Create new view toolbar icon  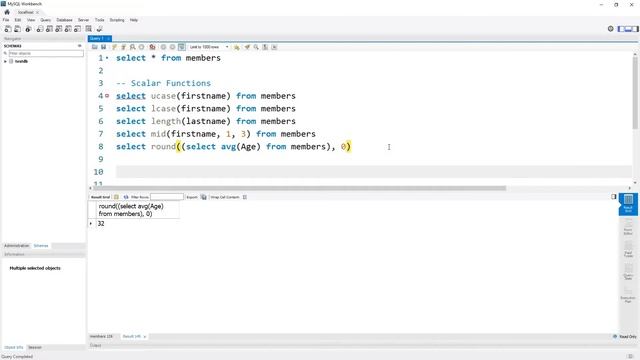(x=58, y=29)
